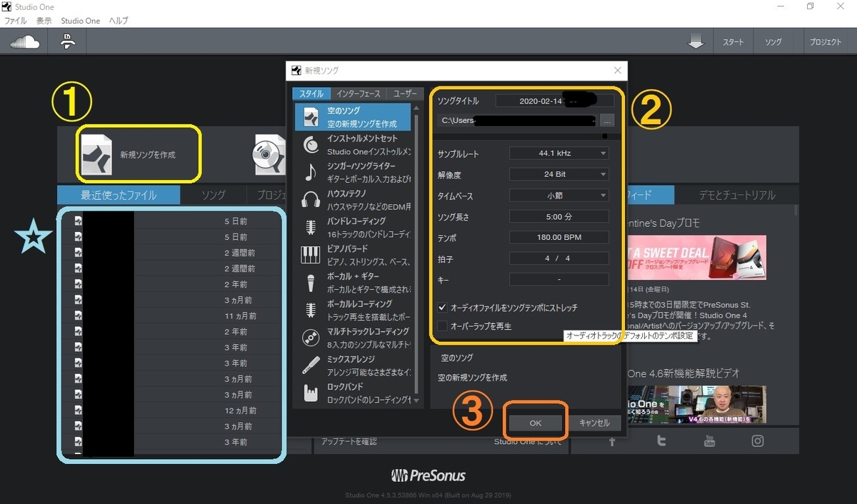Pick the ボーカルレコーディング microphone icon

(x=311, y=310)
